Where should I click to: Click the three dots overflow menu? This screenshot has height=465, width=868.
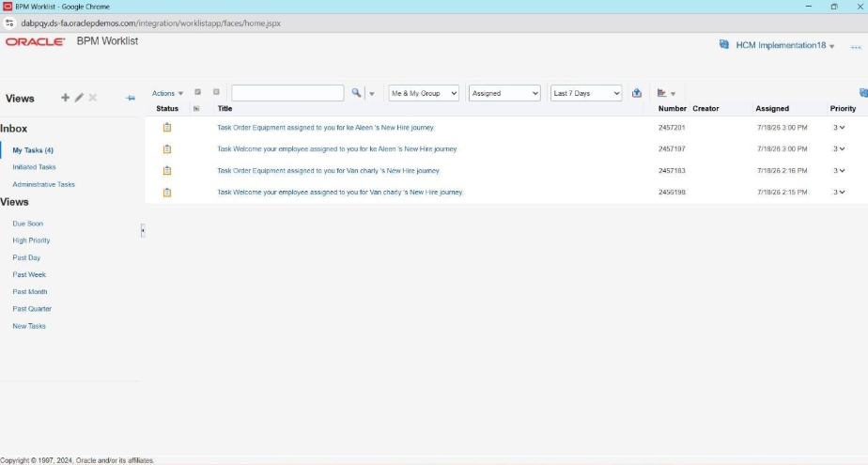point(856,47)
